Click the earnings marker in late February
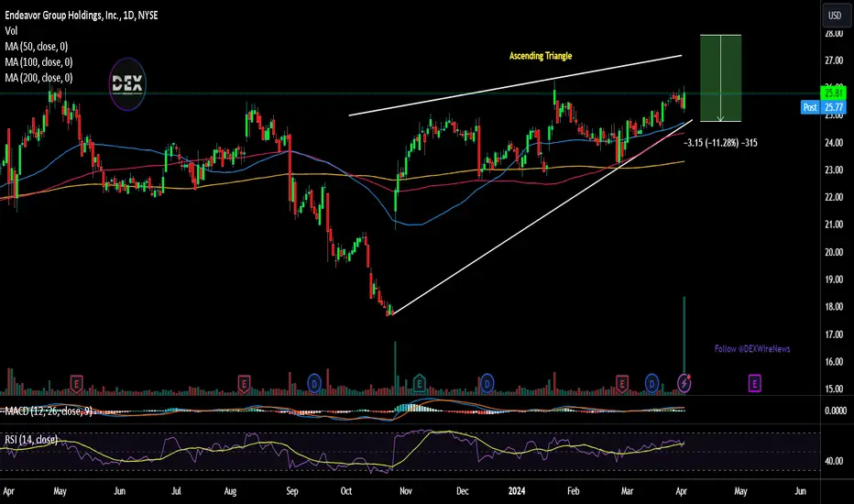The image size is (854, 504). (621, 384)
